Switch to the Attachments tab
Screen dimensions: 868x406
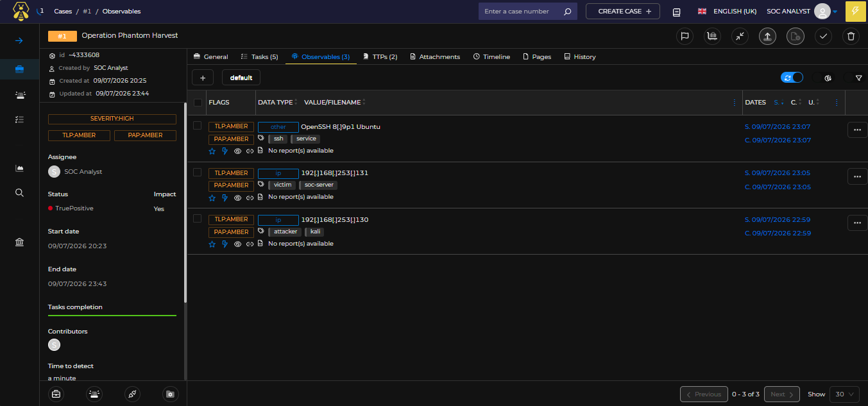(x=435, y=56)
